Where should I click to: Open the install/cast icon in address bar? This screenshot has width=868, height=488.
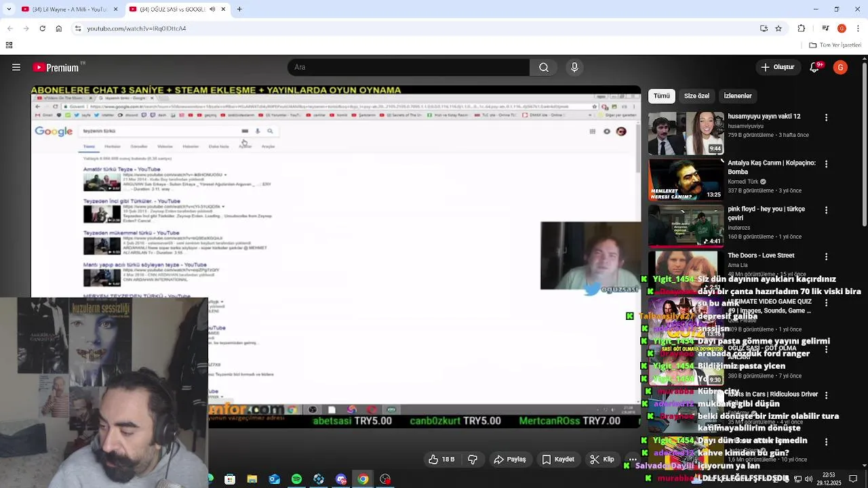(x=764, y=28)
